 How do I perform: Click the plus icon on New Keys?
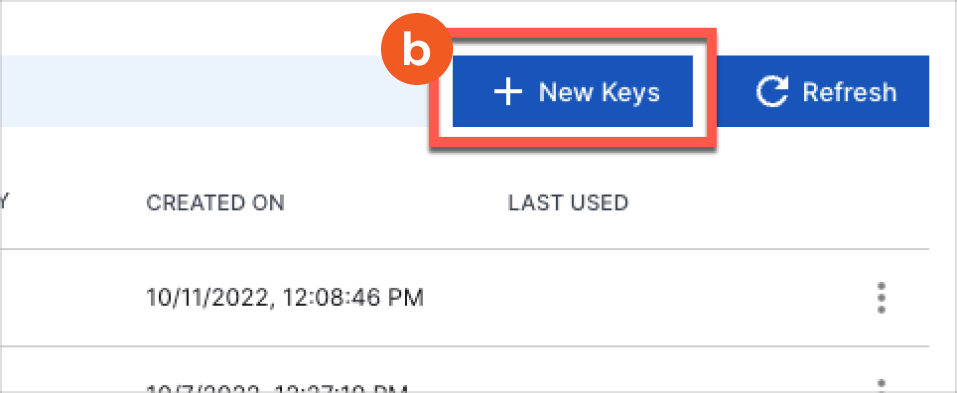[508, 92]
